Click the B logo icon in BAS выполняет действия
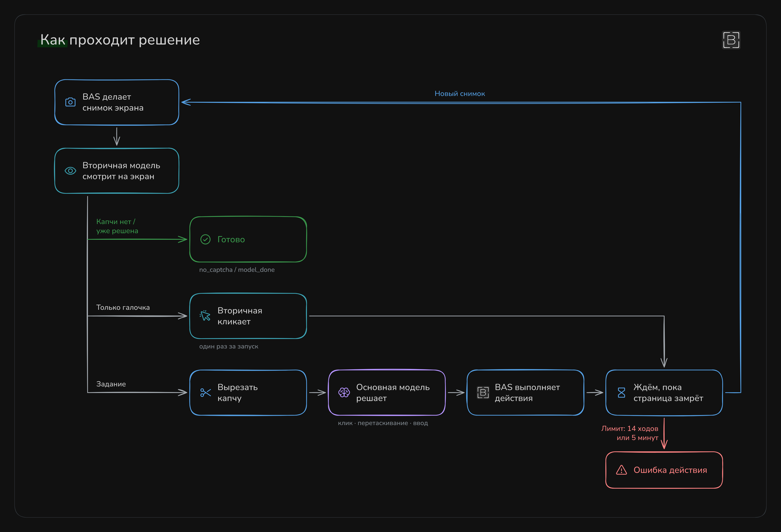 click(x=483, y=393)
